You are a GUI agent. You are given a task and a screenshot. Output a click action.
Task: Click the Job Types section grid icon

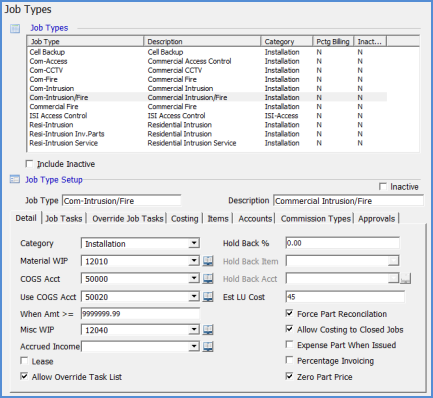coord(15,28)
